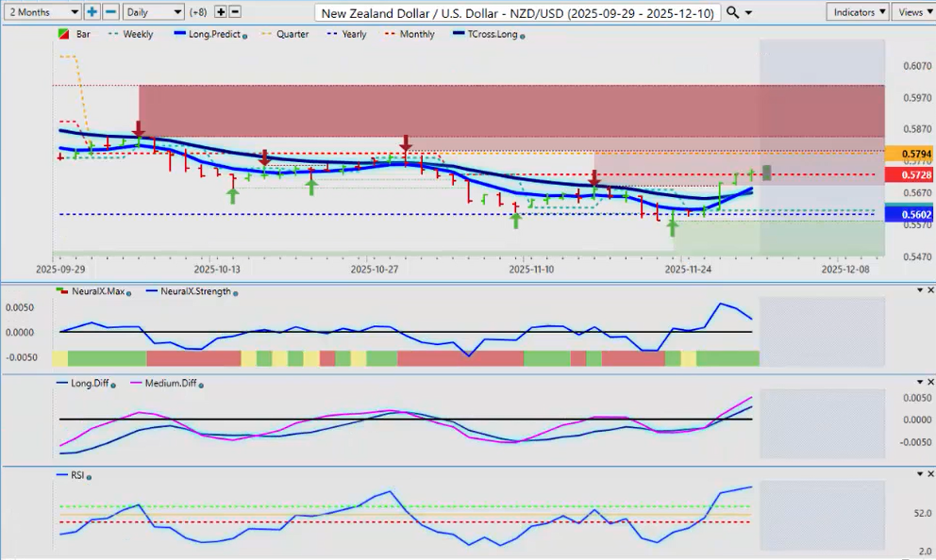Open the Long.Predict settings dot
936x560 pixels.
(x=245, y=35)
